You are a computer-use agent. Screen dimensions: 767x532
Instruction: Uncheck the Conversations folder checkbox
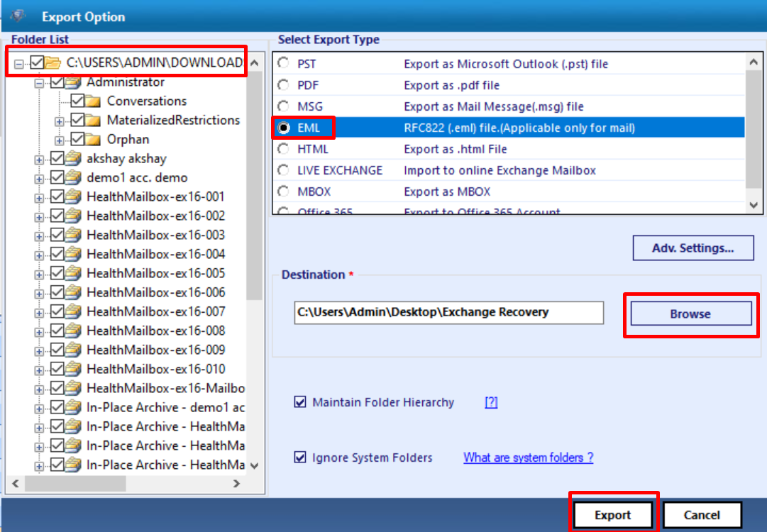pos(77,101)
